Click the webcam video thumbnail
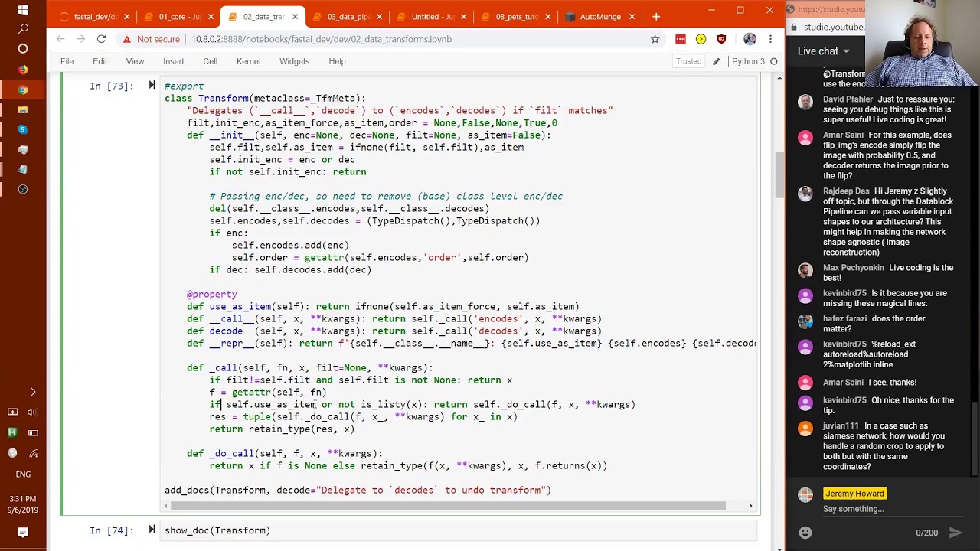 pos(923,44)
